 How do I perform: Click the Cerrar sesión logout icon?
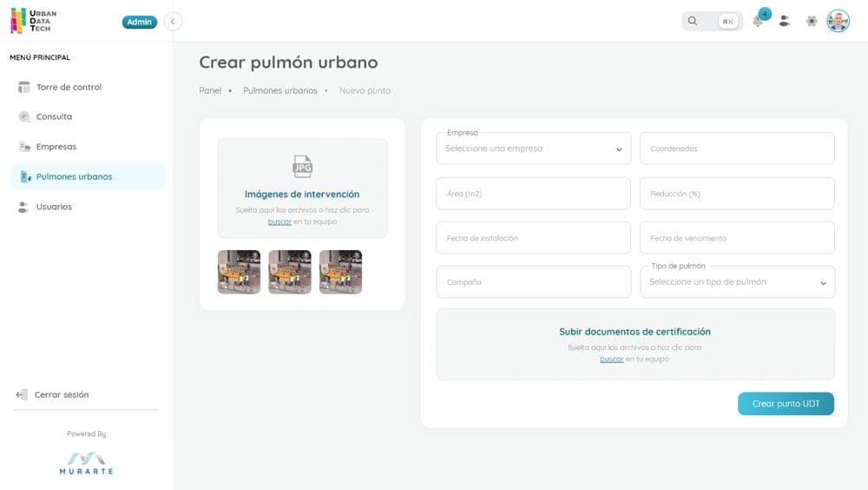[x=22, y=394]
